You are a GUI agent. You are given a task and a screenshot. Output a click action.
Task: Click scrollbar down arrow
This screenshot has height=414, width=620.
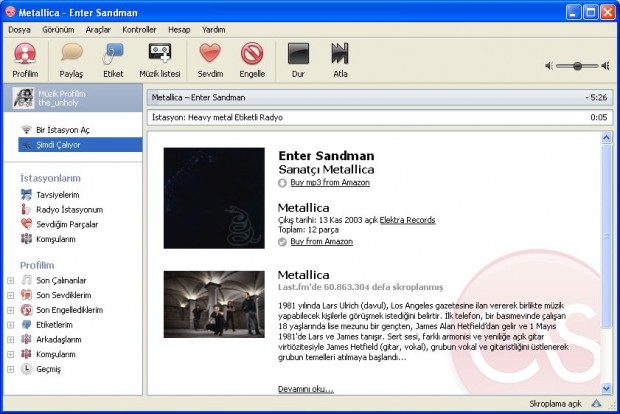(606, 389)
